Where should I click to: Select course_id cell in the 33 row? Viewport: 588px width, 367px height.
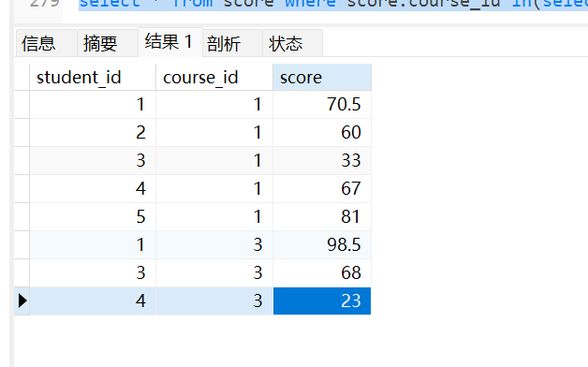[x=214, y=160]
